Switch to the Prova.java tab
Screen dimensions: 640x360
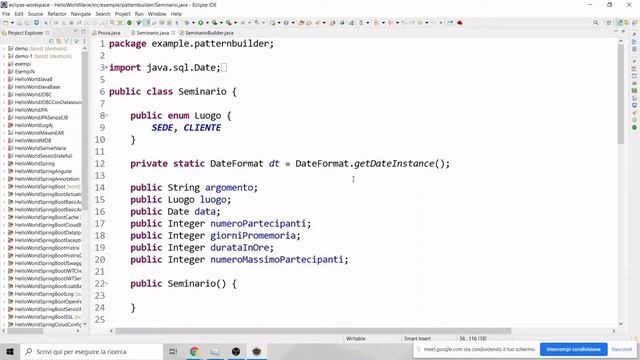pos(109,33)
